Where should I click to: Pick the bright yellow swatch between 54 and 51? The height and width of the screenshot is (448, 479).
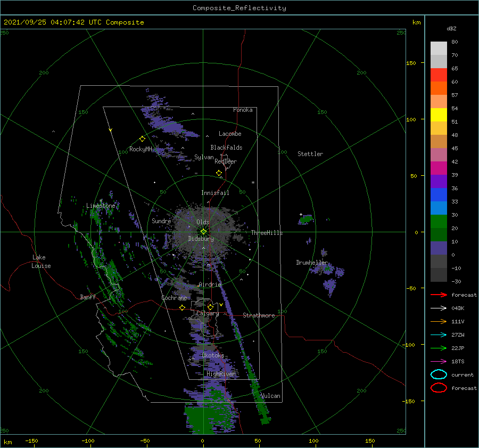tap(439, 115)
